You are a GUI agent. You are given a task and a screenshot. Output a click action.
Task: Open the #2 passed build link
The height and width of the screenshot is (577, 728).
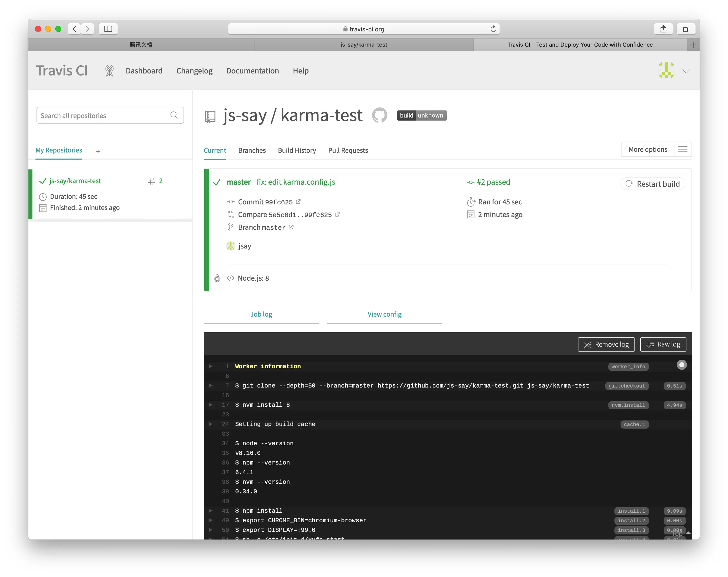pos(493,182)
